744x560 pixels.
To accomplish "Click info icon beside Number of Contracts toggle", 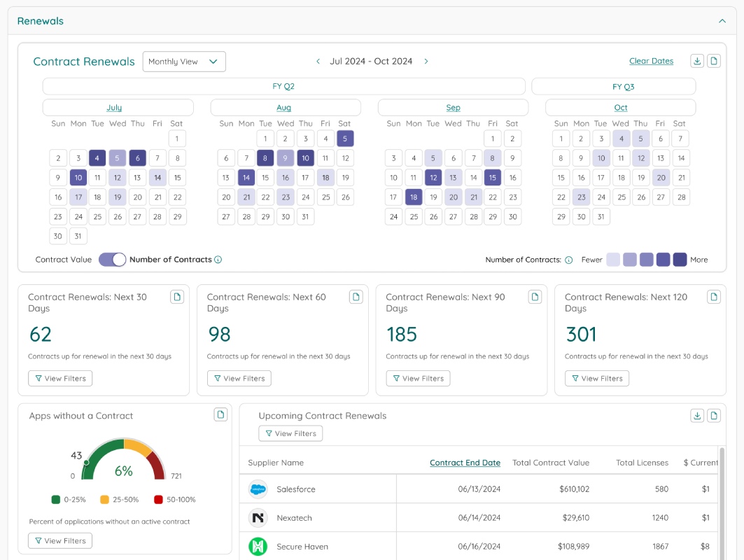I will pos(218,260).
